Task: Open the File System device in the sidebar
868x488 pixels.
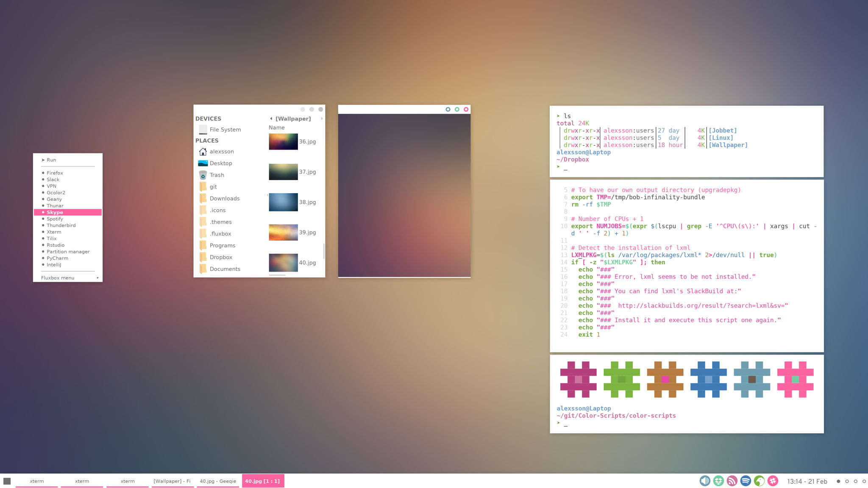Action: [x=225, y=129]
